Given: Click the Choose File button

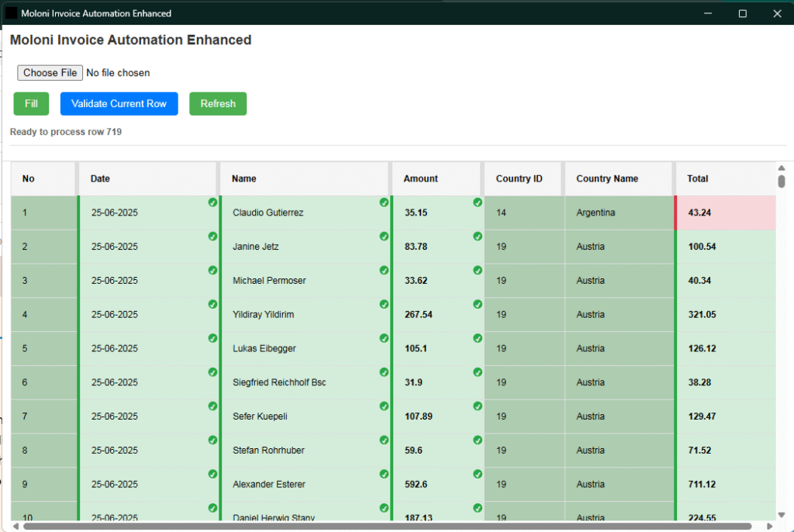Looking at the screenshot, I should [50, 72].
